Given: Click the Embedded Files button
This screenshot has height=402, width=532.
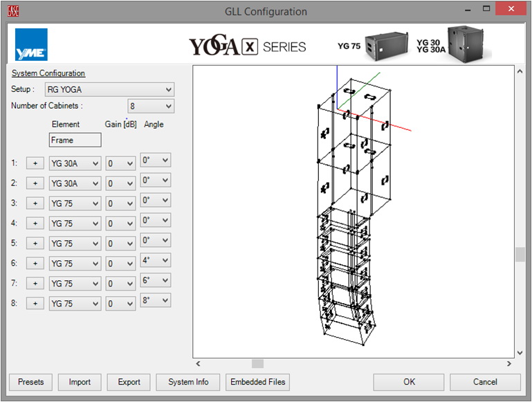Looking at the screenshot, I should pyautogui.click(x=258, y=382).
